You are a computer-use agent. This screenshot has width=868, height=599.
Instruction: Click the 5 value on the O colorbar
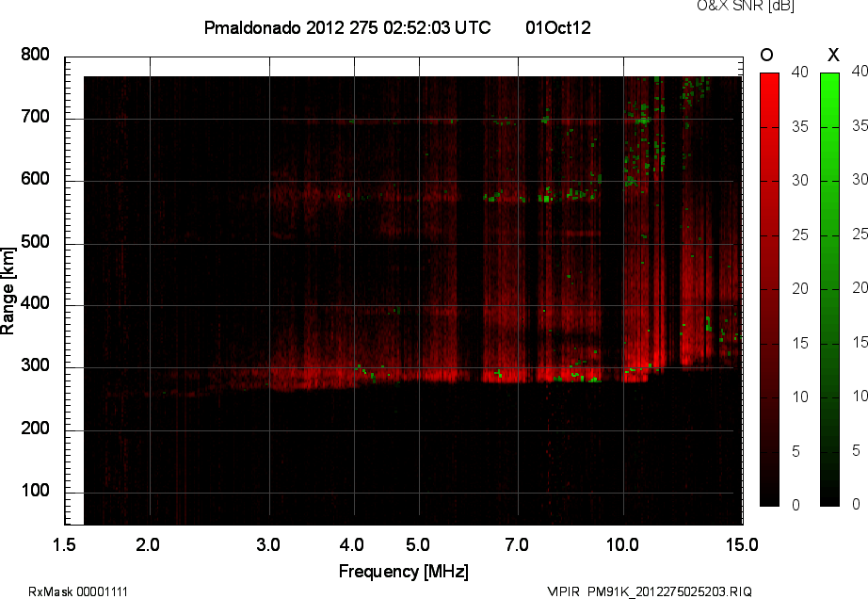point(796,452)
